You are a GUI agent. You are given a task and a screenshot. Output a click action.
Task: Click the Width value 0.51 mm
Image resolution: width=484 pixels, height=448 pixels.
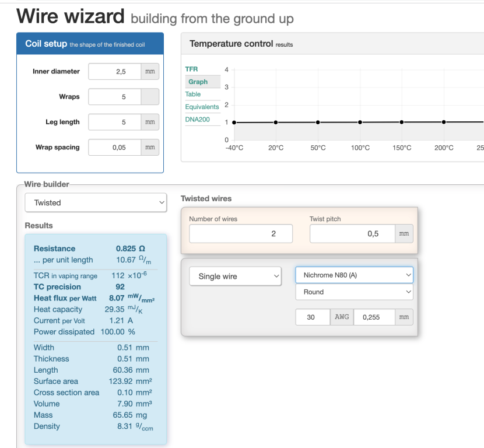(x=133, y=348)
